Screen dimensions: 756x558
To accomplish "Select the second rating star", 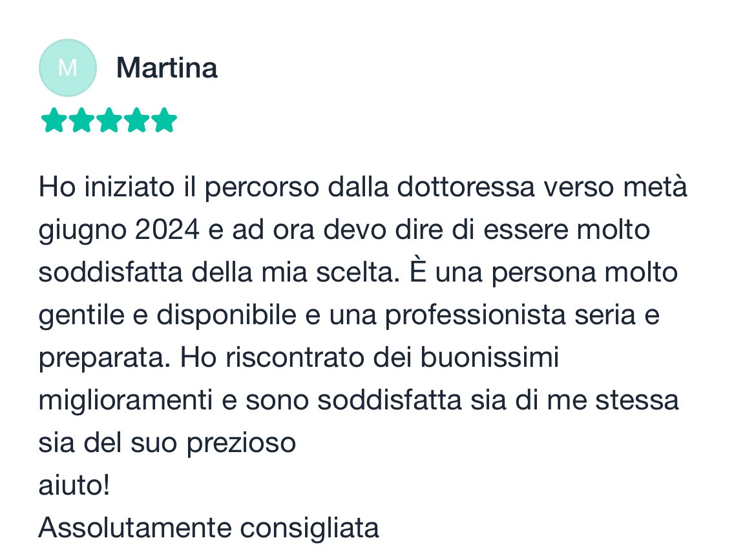I will (81, 120).
